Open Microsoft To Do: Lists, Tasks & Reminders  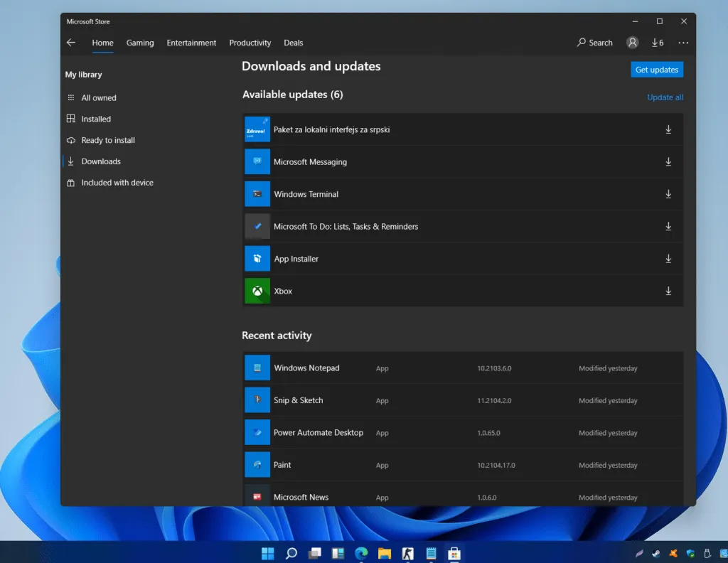point(346,227)
